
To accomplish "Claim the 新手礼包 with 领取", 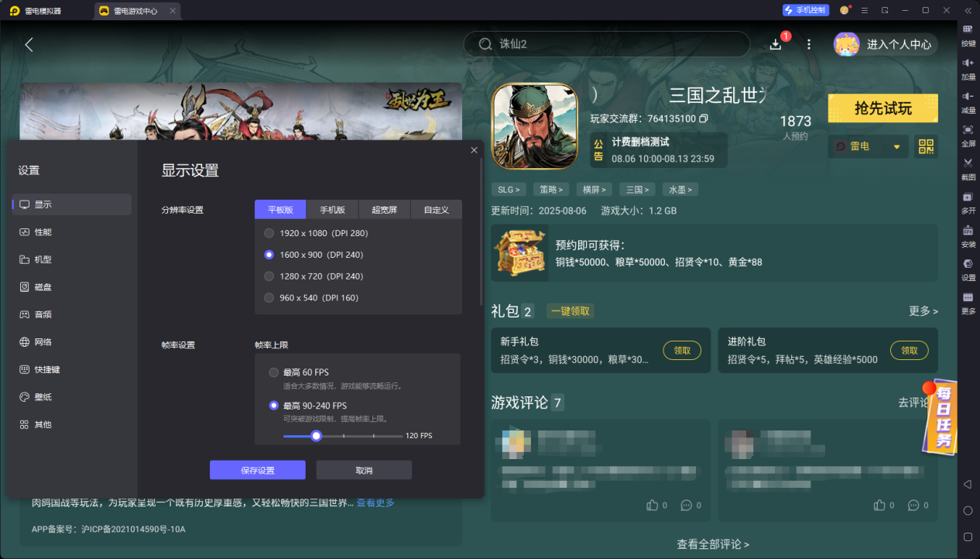I will pos(682,350).
